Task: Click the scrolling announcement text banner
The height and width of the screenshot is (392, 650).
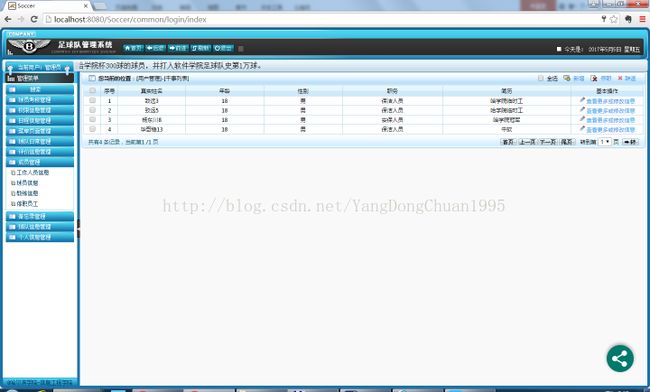Action: (x=170, y=66)
